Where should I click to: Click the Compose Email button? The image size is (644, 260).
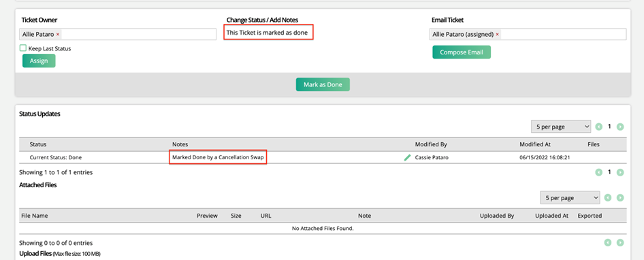coord(462,52)
